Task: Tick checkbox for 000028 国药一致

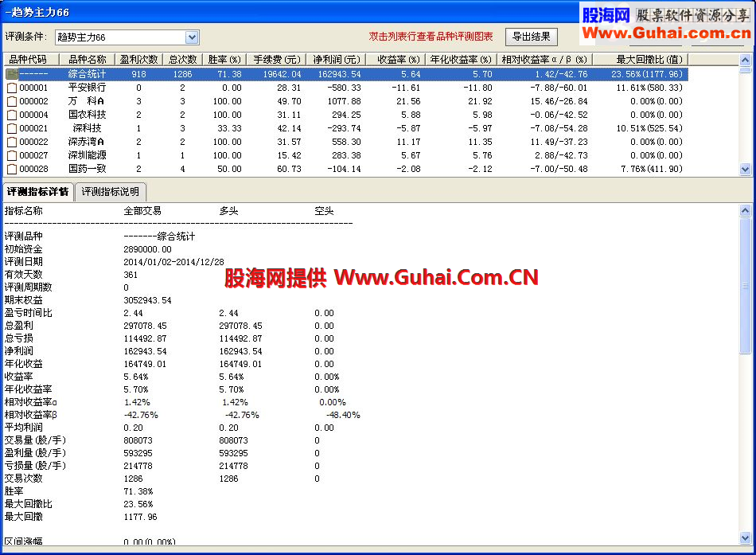Action: coord(12,169)
